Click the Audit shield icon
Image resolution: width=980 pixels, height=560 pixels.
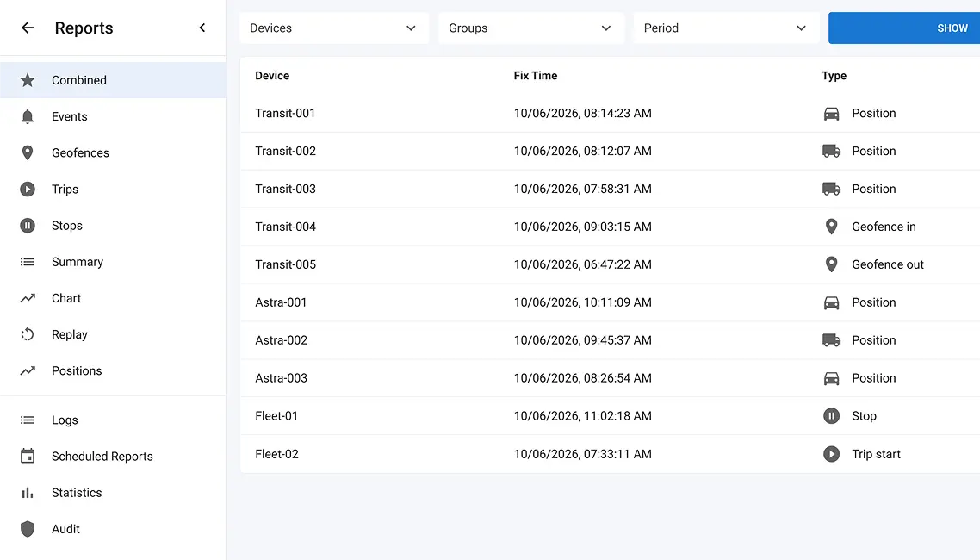click(x=28, y=529)
